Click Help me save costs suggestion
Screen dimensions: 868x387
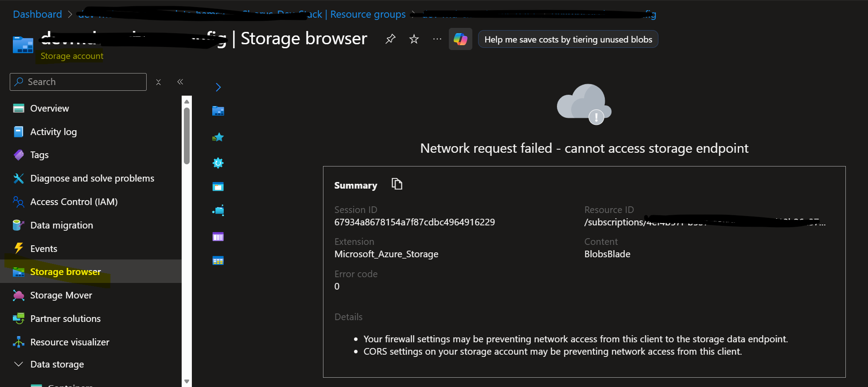568,39
